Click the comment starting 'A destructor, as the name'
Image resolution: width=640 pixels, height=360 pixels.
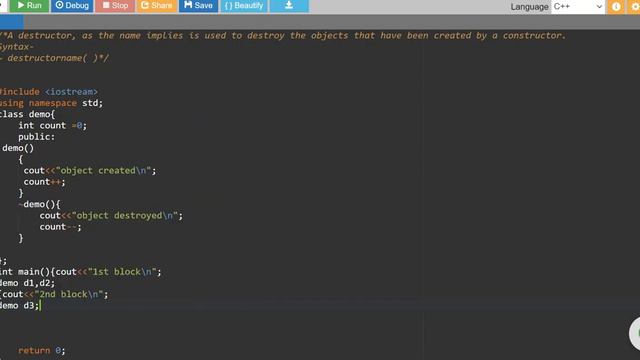pyautogui.click(x=283, y=36)
